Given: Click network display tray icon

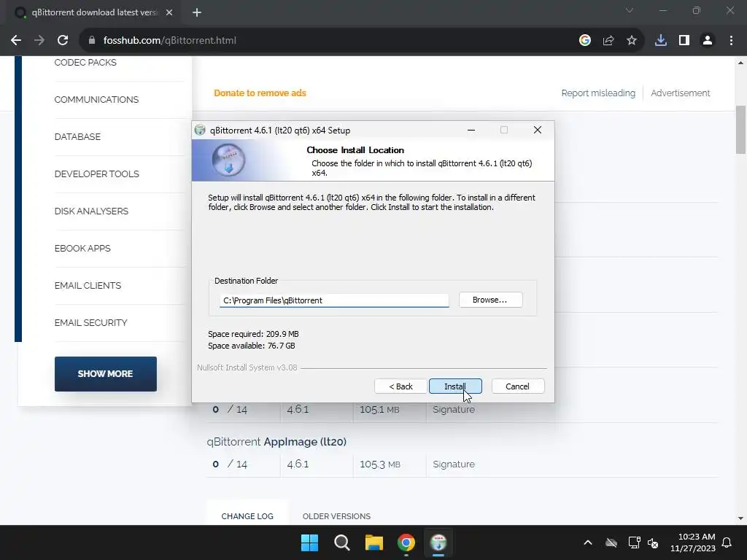Looking at the screenshot, I should coord(634,542).
